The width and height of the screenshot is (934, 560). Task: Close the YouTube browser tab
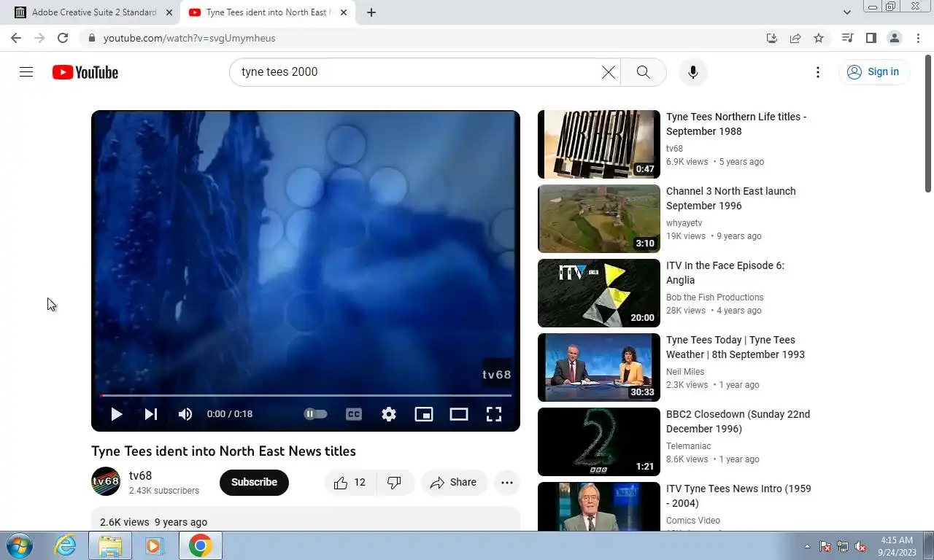click(x=344, y=12)
